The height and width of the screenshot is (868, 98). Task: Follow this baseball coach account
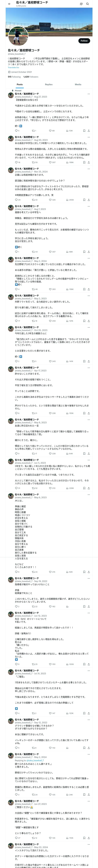[84, 41]
